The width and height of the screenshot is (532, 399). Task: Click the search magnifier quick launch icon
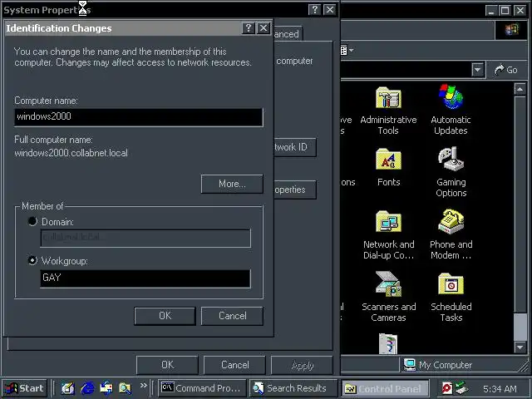tap(125, 388)
